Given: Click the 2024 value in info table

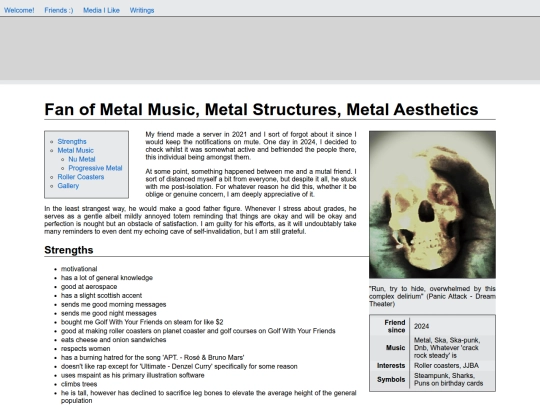Looking at the screenshot, I should (422, 326).
